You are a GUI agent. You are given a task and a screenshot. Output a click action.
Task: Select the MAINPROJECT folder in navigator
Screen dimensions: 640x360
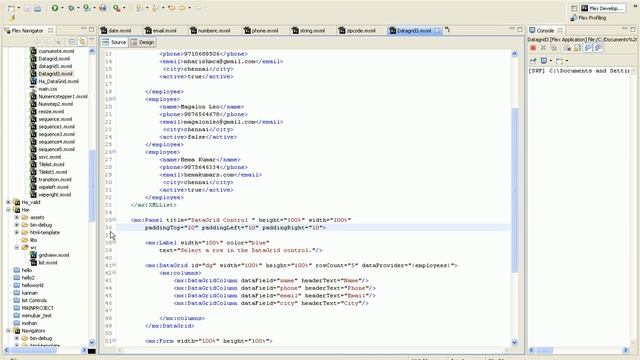[37, 308]
